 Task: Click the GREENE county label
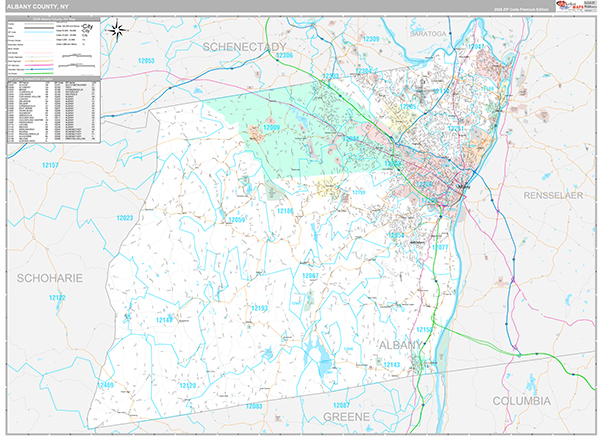point(346,417)
